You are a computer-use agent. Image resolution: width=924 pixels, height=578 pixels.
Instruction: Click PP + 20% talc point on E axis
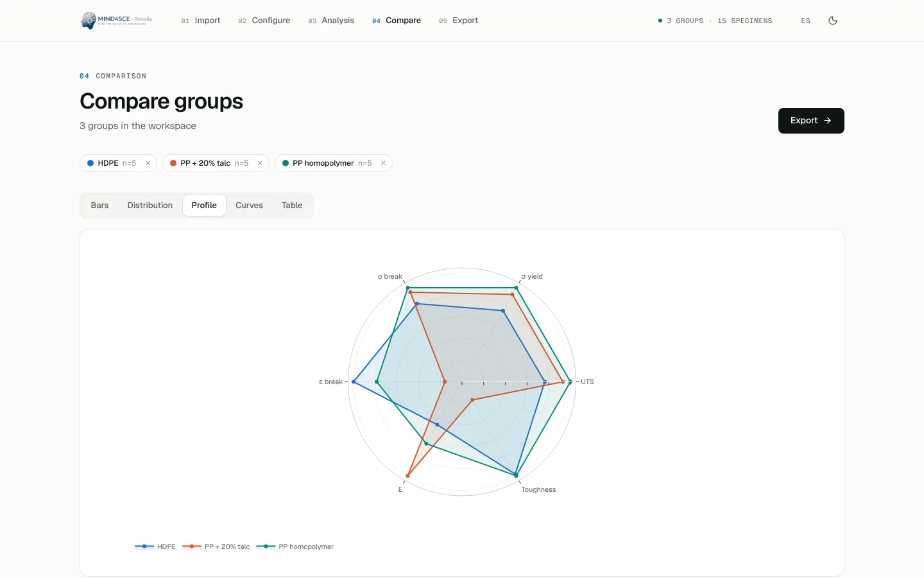click(x=407, y=476)
